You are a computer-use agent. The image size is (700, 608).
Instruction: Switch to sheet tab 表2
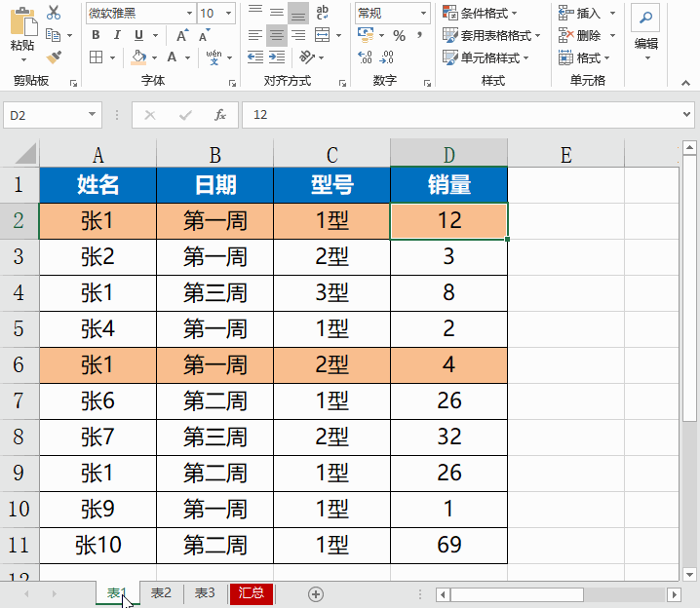161,592
